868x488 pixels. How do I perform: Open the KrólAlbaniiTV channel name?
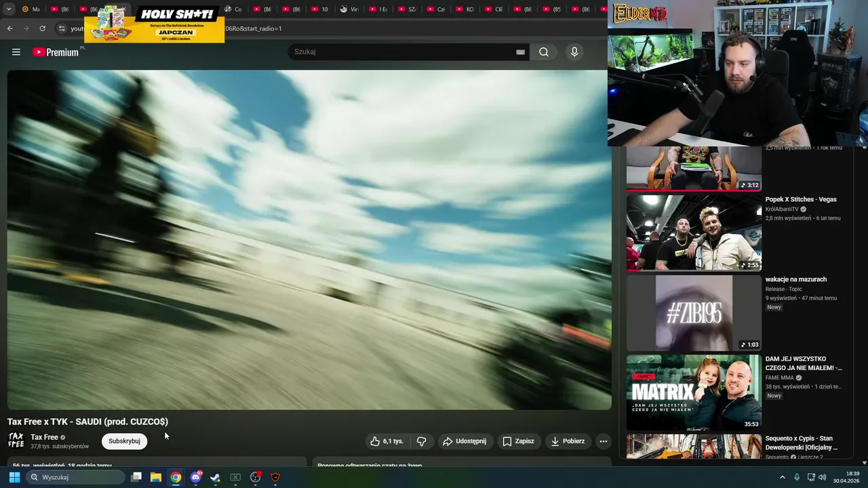coord(782,209)
